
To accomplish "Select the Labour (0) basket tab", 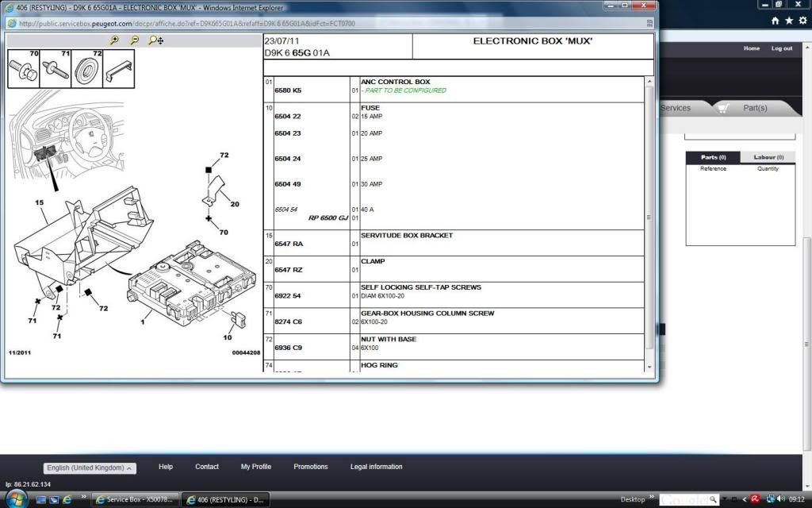I will [x=768, y=157].
